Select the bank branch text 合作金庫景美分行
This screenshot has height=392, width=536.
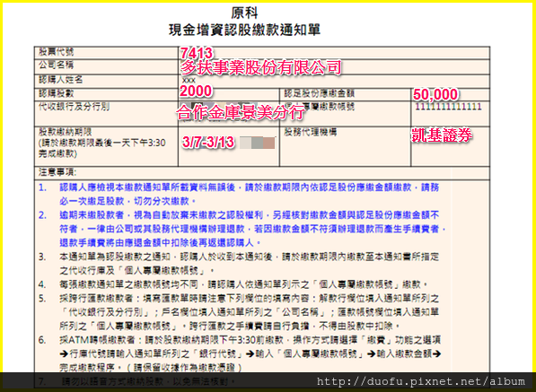click(240, 113)
